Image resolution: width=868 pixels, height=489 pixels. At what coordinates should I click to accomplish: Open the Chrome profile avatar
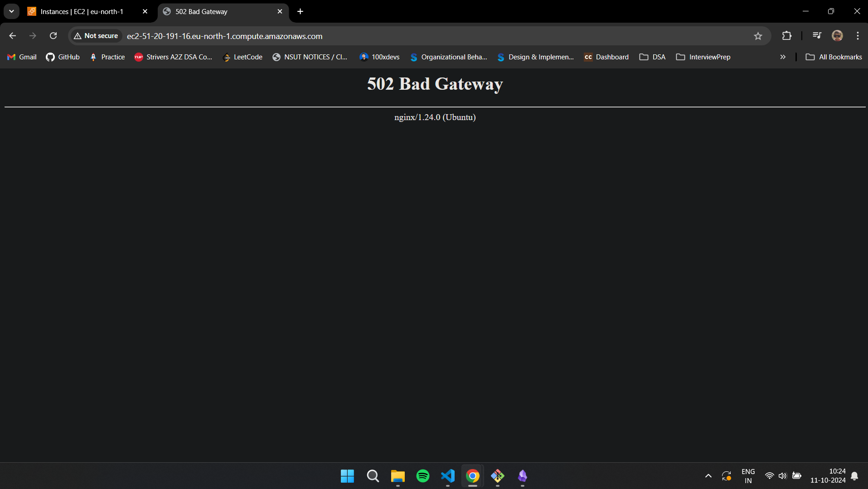click(x=837, y=36)
